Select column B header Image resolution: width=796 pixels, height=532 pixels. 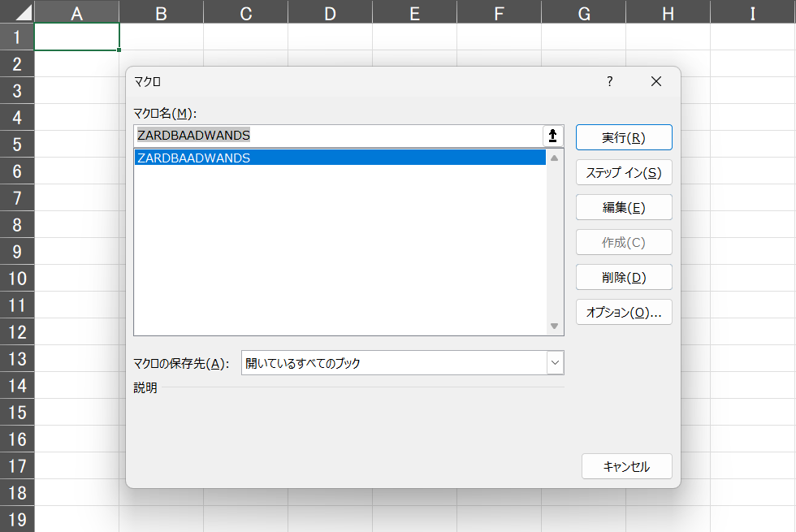[162, 11]
